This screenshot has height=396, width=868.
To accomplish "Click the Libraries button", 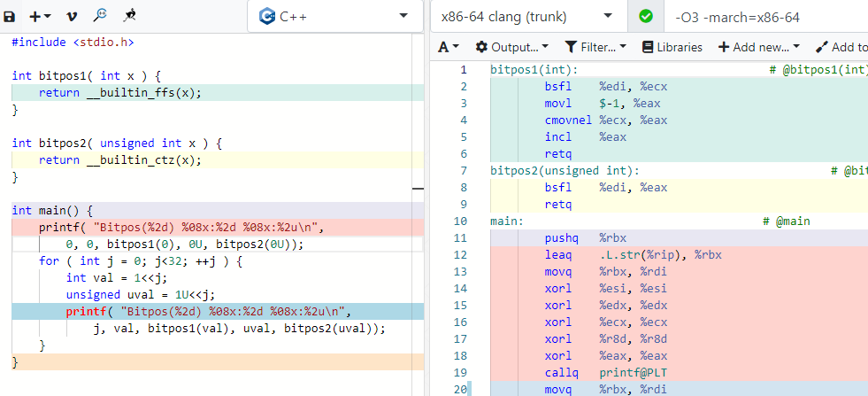I will tap(672, 47).
